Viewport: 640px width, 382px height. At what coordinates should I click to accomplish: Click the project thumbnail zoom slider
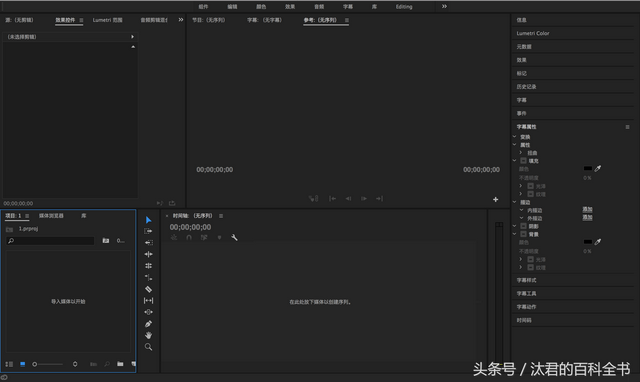pyautogui.click(x=48, y=364)
